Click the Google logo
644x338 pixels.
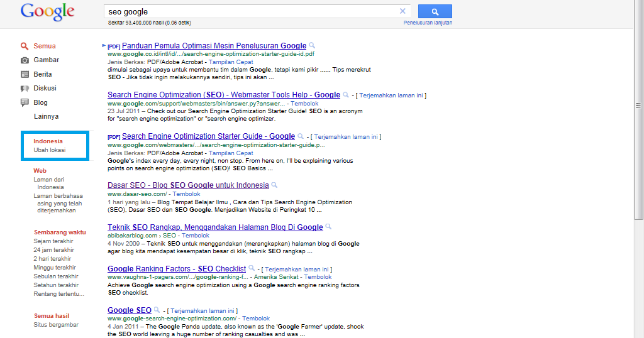[x=48, y=12]
